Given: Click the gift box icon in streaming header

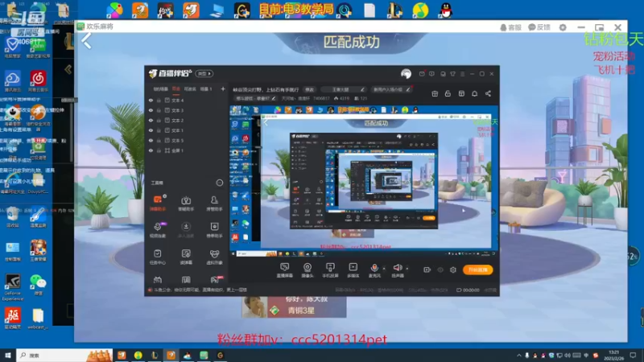Looking at the screenshot, I should (x=435, y=93).
